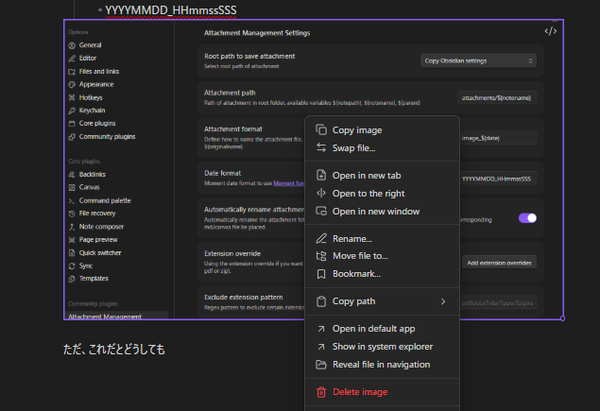This screenshot has width=600, height=411.
Task: Choose Reveal file in navigation
Action: coord(382,365)
